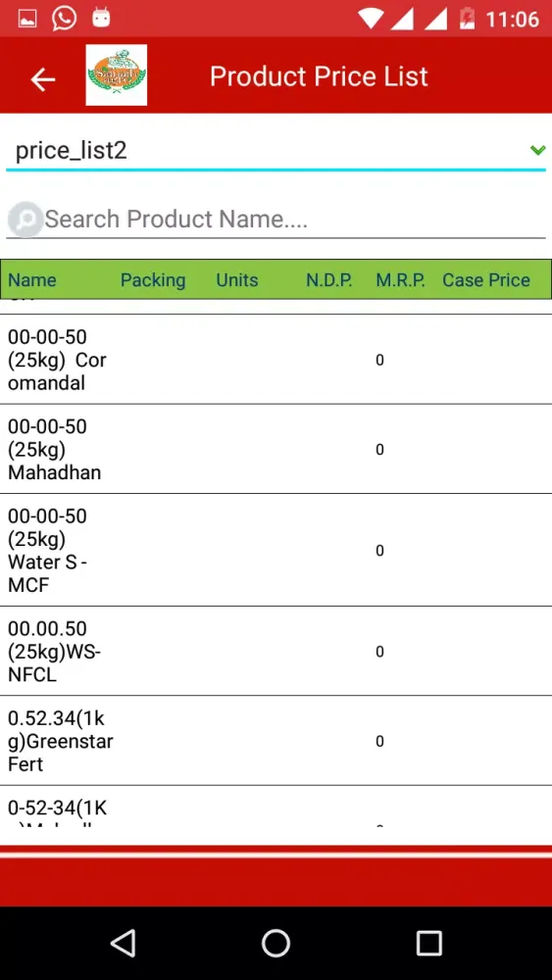The height and width of the screenshot is (980, 552).
Task: Tap the N.D.P. column header
Action: click(329, 280)
